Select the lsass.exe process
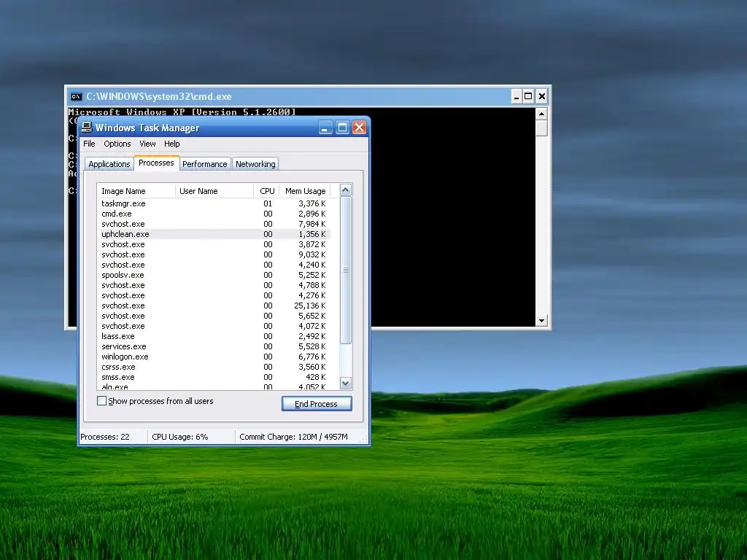Screen dimensions: 747x560 point(214,336)
